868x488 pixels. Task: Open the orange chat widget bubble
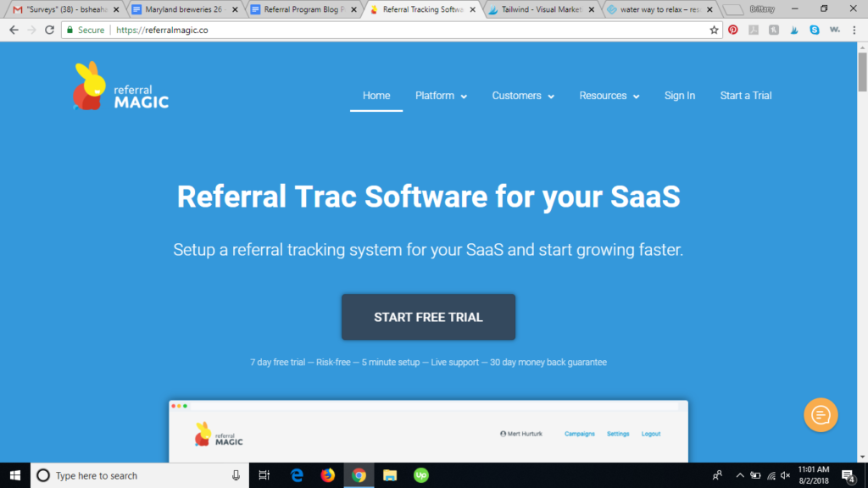820,415
